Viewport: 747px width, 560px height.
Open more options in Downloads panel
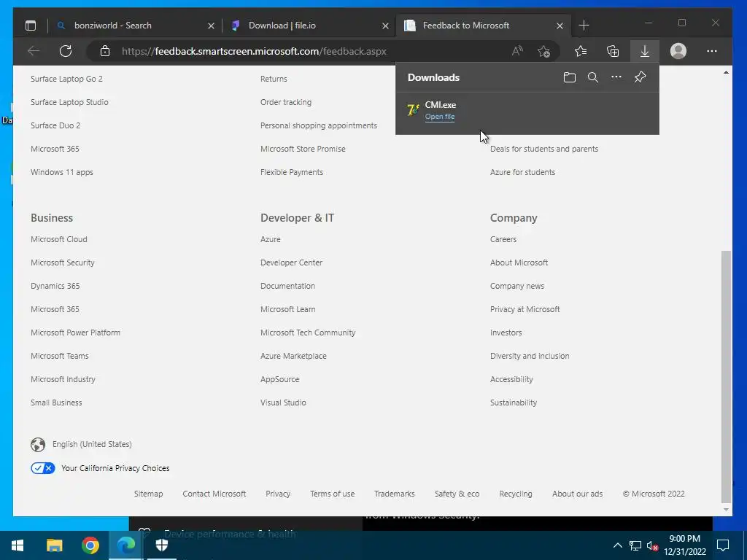click(x=616, y=77)
